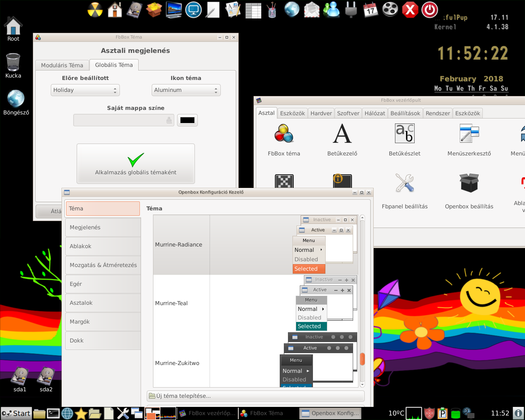The image size is (525, 420).
Task: Select the Murrine-Teal theme row
Action: pos(255,304)
